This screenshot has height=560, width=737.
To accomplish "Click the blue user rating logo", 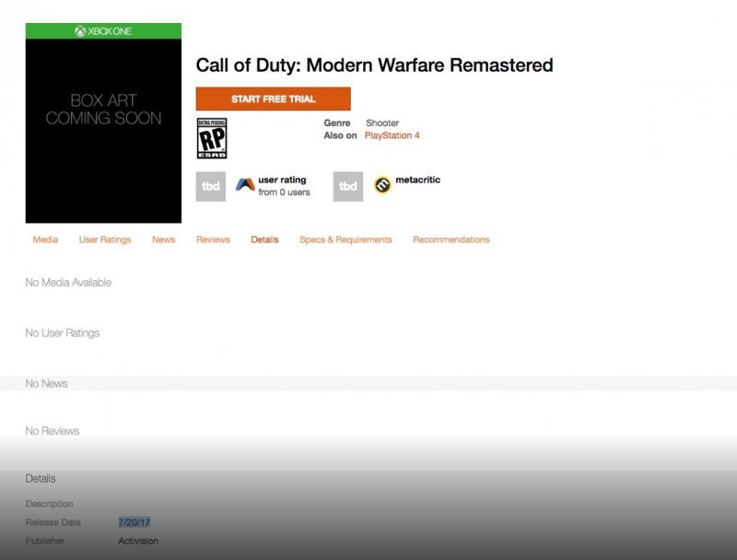I will click(243, 183).
